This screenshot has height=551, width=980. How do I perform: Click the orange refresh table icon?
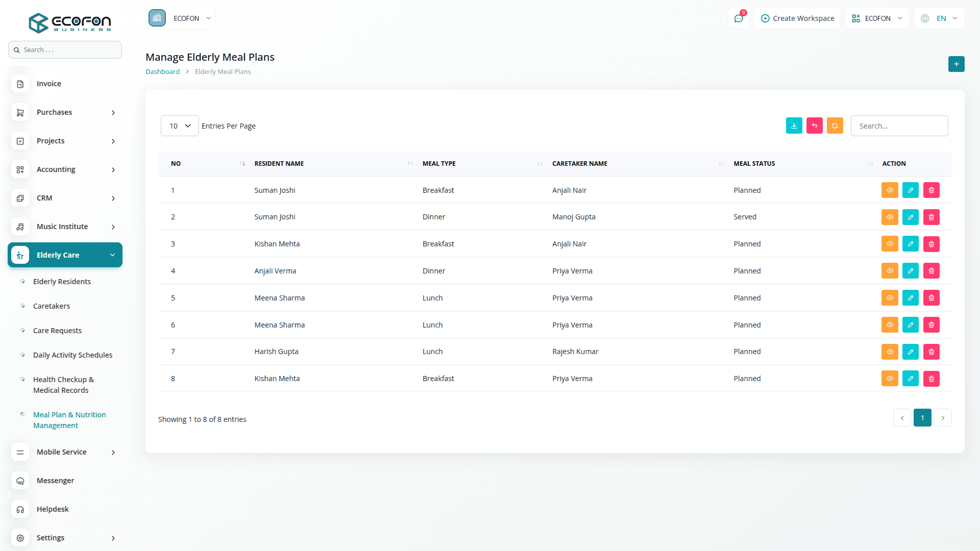point(835,126)
